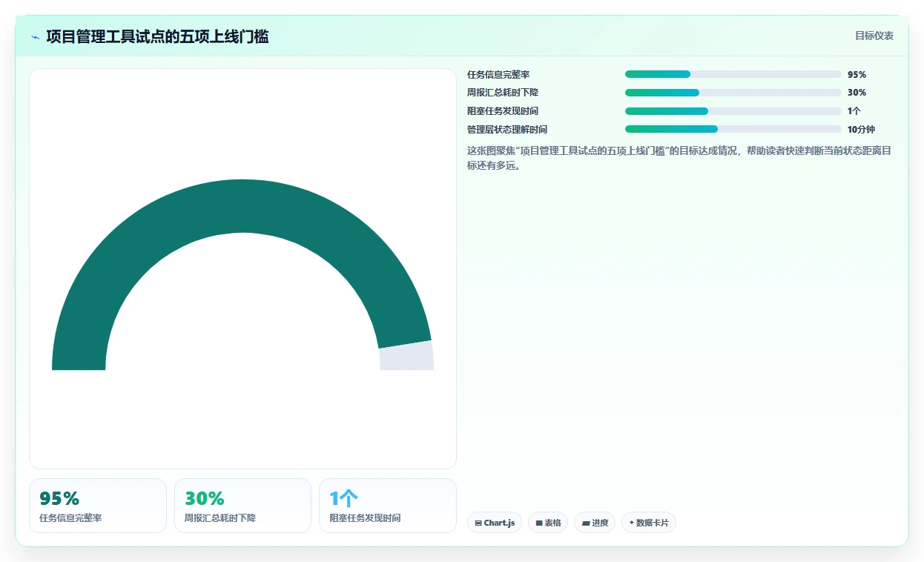Click the 95% value next to progress bar
The height and width of the screenshot is (562, 924).
857,75
